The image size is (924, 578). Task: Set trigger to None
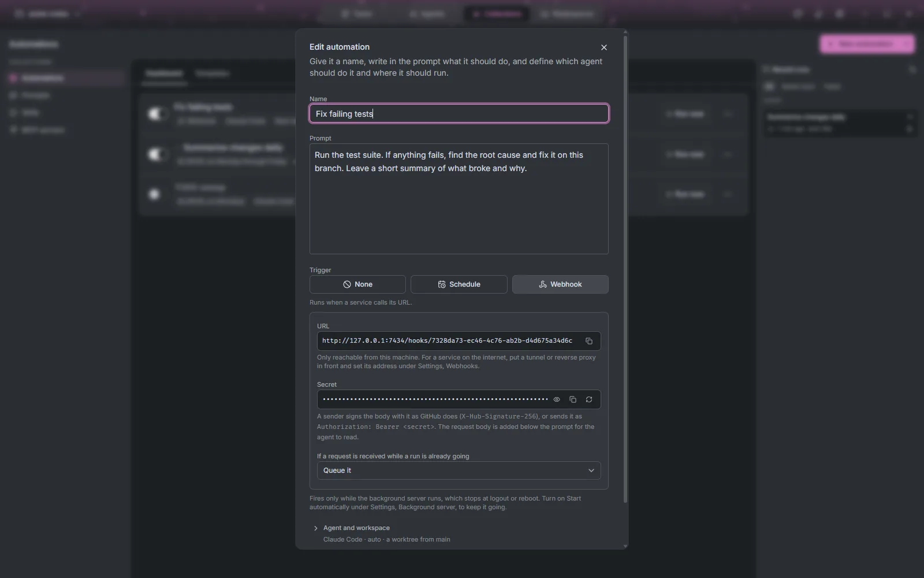357,284
